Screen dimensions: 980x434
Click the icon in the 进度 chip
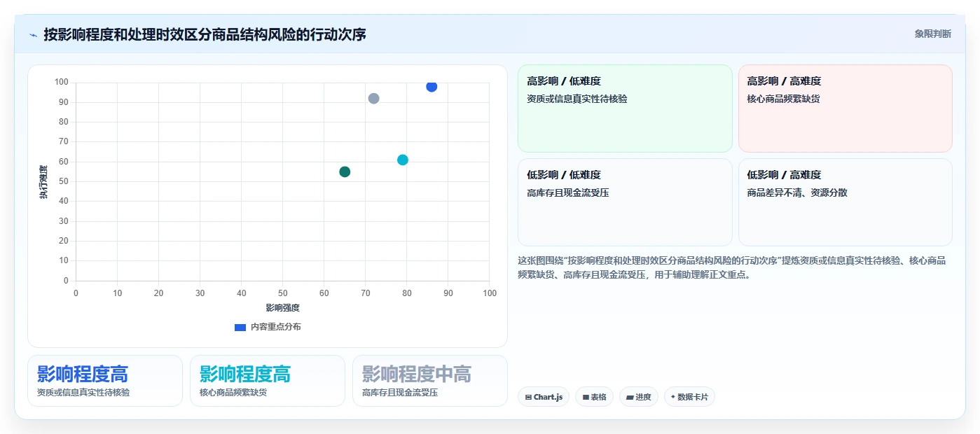point(630,397)
